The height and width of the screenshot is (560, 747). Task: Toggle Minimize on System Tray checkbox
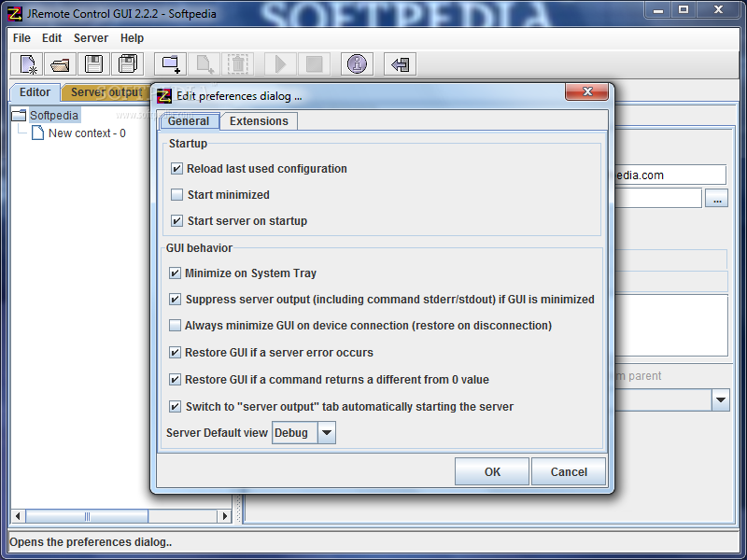point(175,273)
